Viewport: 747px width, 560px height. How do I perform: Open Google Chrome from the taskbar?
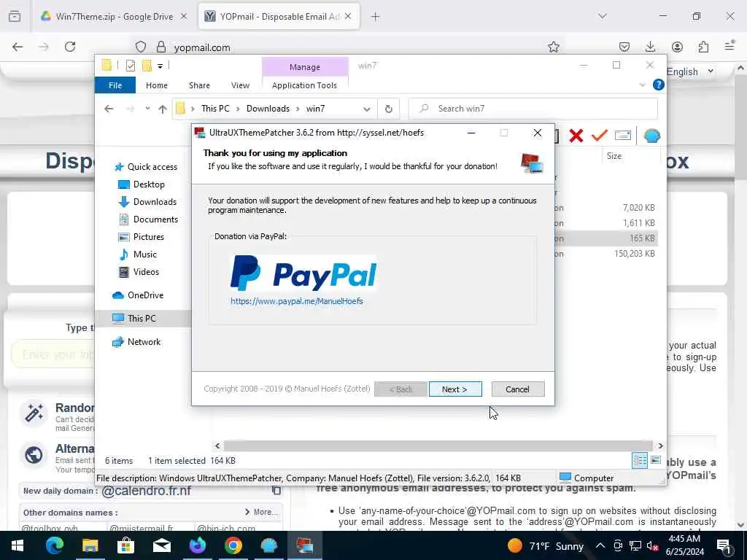coord(233,545)
